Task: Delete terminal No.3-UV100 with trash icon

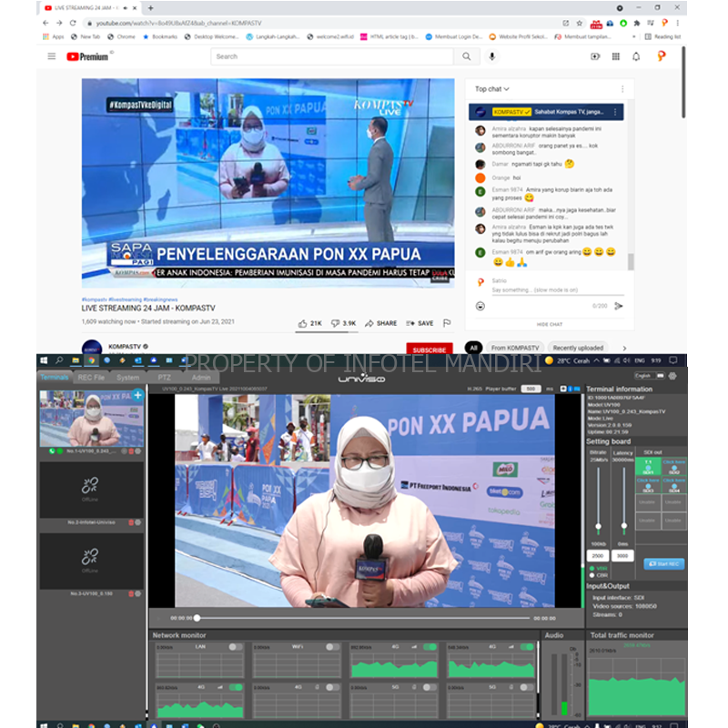Action: click(x=131, y=593)
